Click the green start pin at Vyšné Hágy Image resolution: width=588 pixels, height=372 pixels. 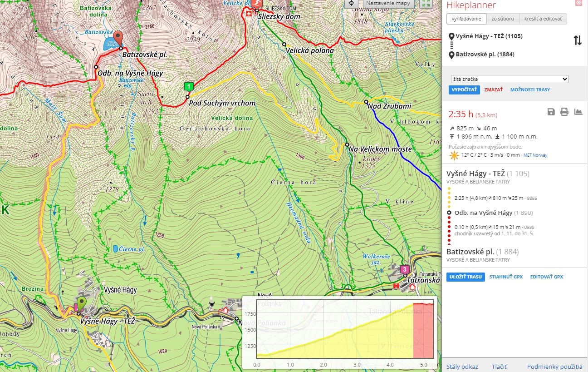tap(81, 303)
